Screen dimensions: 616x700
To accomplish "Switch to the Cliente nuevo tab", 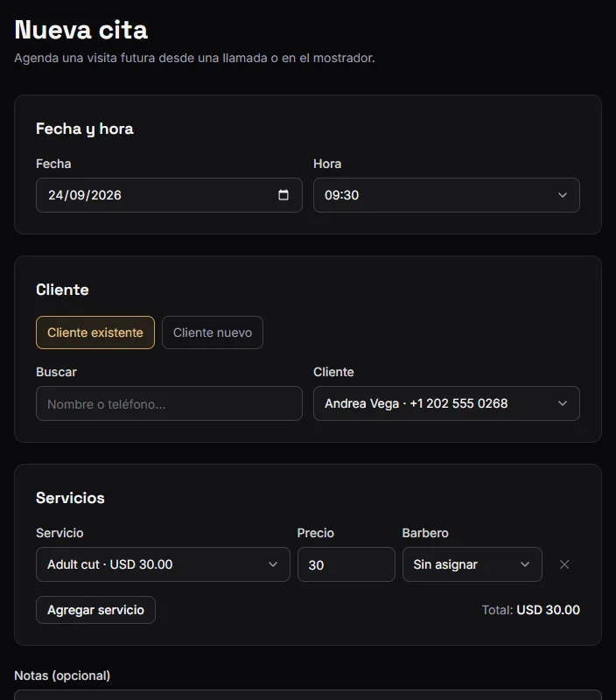I will 213,332.
